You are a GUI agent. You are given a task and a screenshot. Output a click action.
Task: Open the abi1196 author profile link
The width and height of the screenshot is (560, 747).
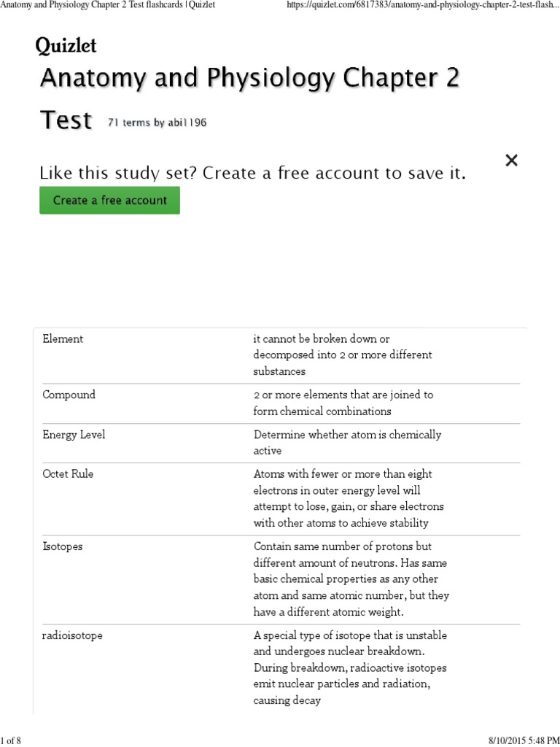tap(187, 123)
